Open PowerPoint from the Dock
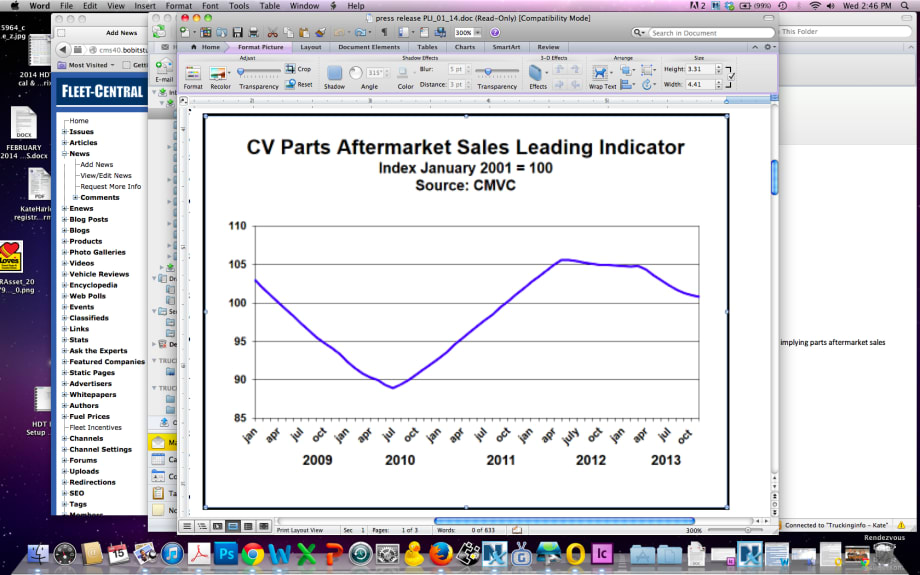920x575 pixels. coord(334,553)
